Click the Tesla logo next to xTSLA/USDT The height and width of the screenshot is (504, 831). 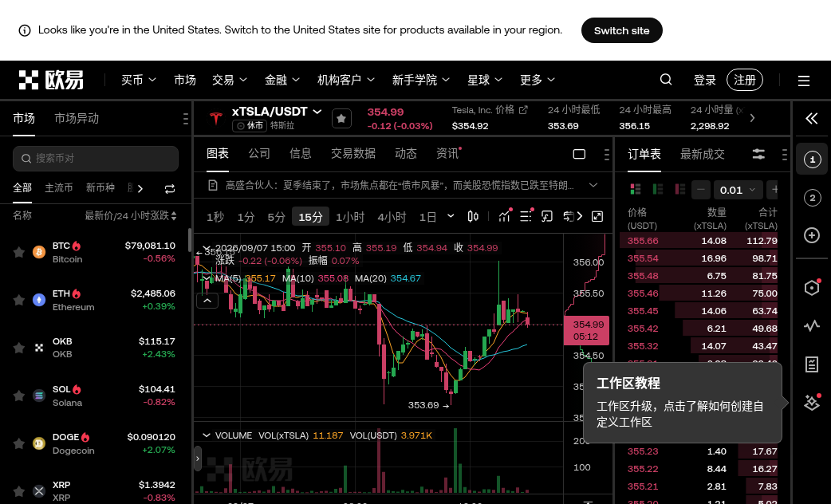215,118
